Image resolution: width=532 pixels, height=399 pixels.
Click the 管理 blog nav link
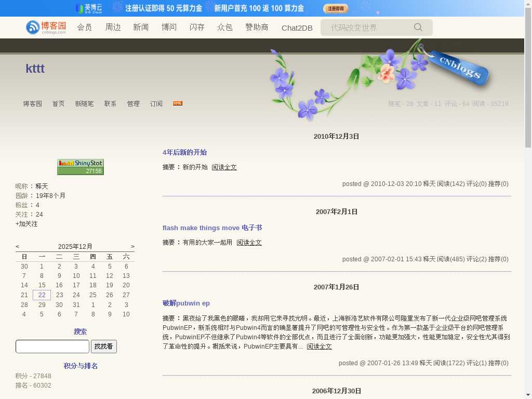(133, 104)
